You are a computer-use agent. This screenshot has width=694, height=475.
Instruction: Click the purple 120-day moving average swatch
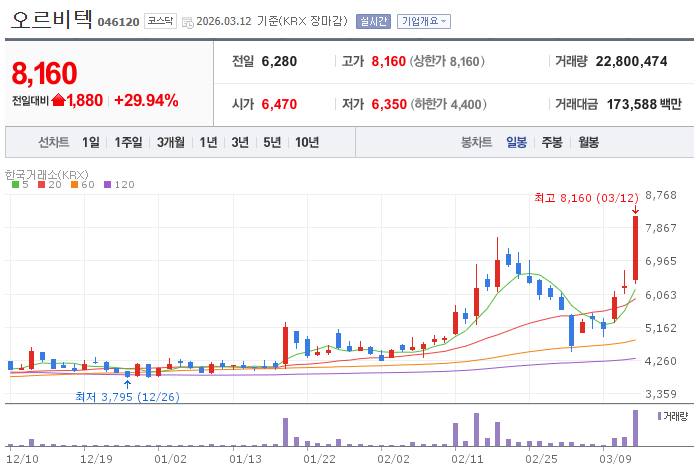[108, 185]
